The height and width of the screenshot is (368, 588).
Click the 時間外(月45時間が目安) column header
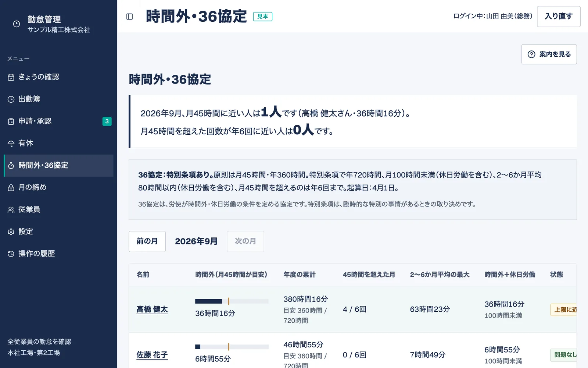click(231, 275)
